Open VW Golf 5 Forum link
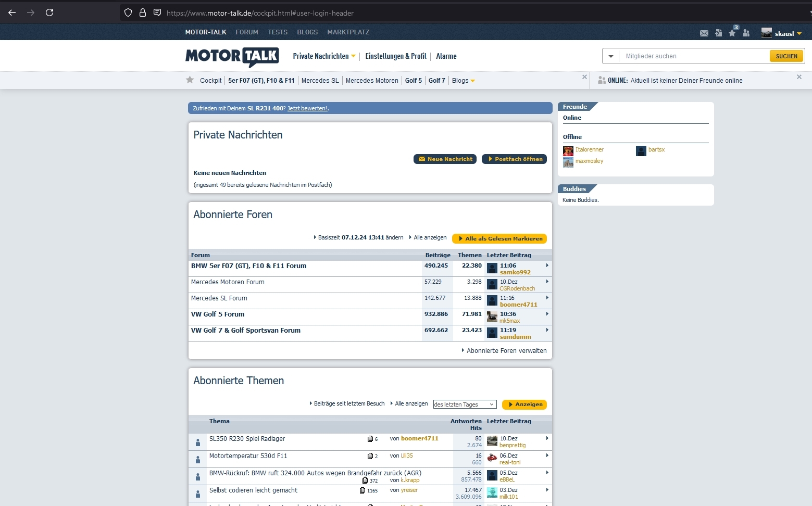The image size is (812, 506). pos(218,314)
